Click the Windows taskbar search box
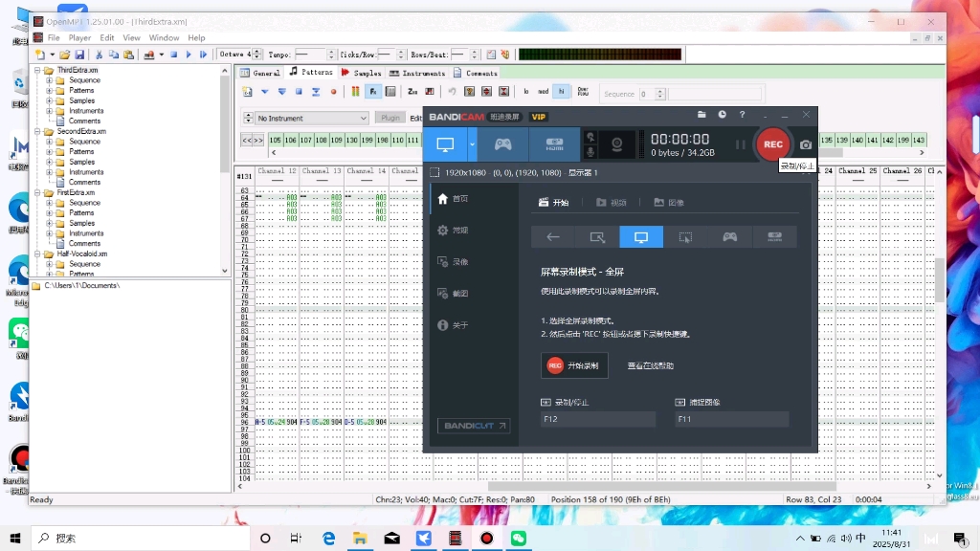The height and width of the screenshot is (551, 980). (142, 539)
